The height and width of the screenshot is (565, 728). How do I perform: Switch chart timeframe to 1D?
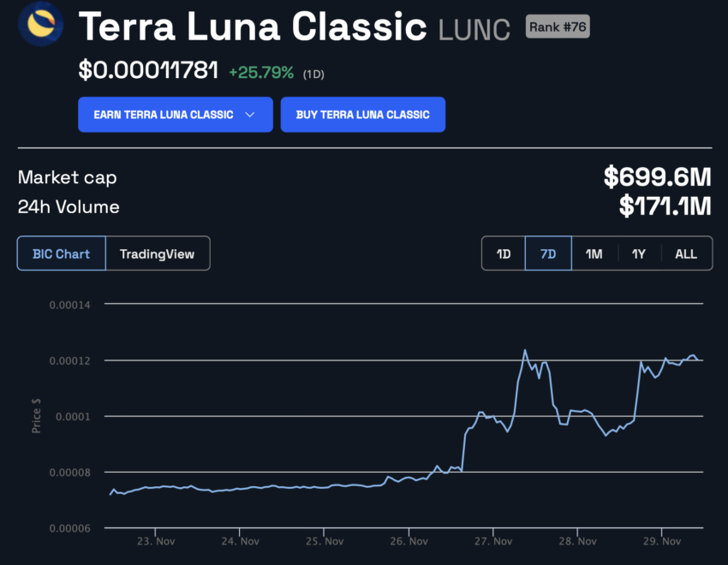(504, 253)
